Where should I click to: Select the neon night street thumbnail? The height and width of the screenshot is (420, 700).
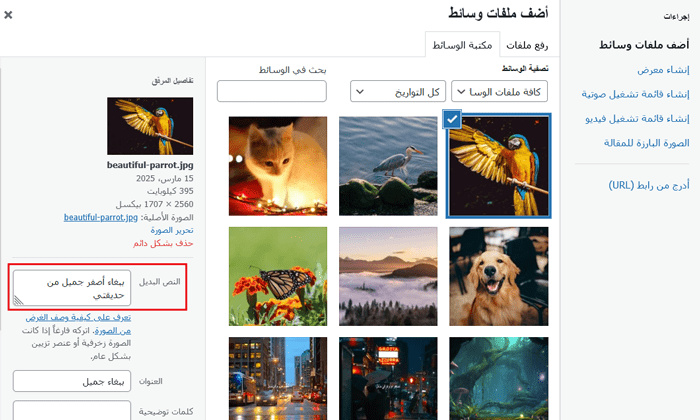388,378
